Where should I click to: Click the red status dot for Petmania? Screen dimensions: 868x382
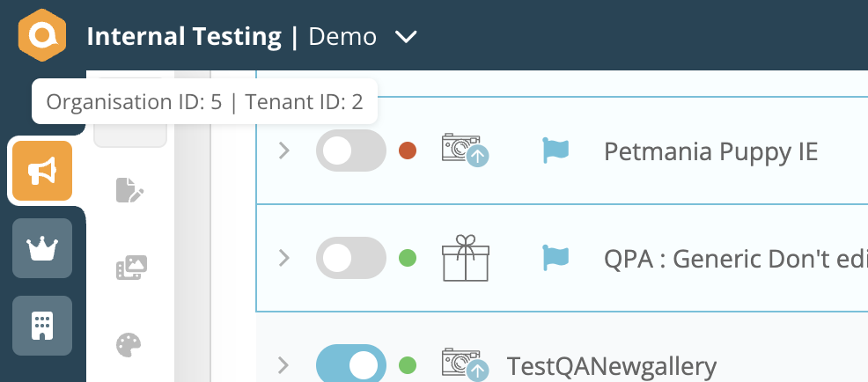pos(408,151)
